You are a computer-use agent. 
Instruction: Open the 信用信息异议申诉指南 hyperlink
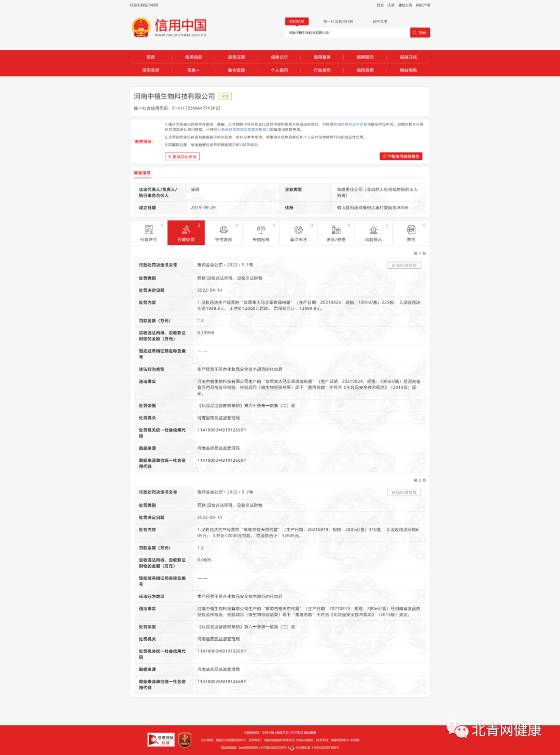(352, 125)
